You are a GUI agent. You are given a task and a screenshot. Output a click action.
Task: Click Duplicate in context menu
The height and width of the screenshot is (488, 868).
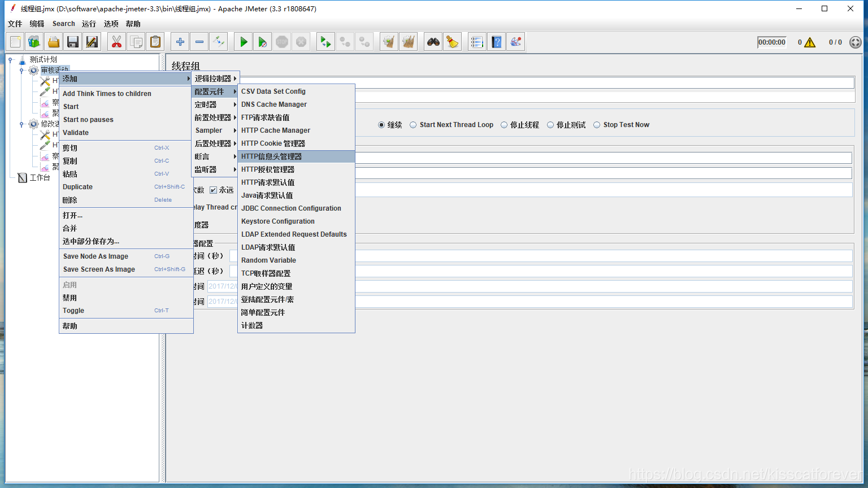click(126, 187)
